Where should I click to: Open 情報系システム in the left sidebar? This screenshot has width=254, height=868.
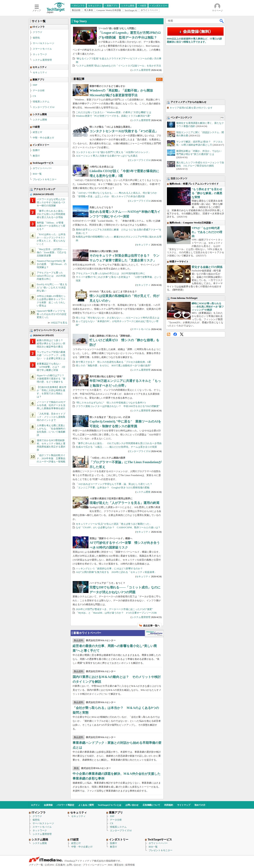coord(41,101)
